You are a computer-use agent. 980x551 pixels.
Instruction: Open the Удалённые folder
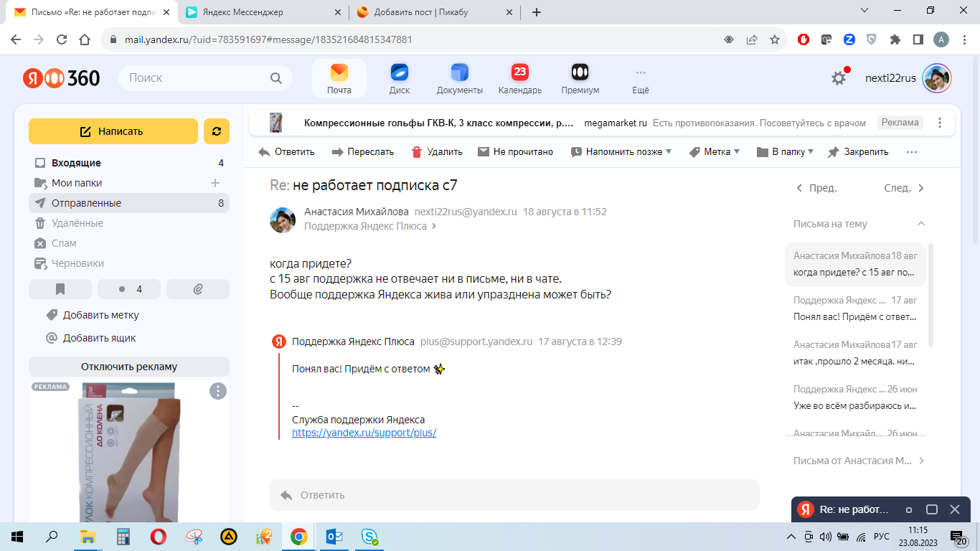[129, 223]
